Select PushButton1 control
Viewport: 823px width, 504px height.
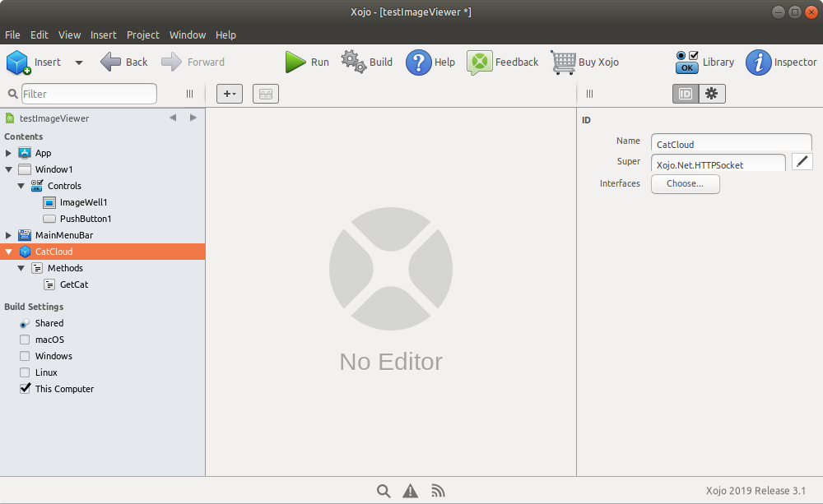pos(85,219)
